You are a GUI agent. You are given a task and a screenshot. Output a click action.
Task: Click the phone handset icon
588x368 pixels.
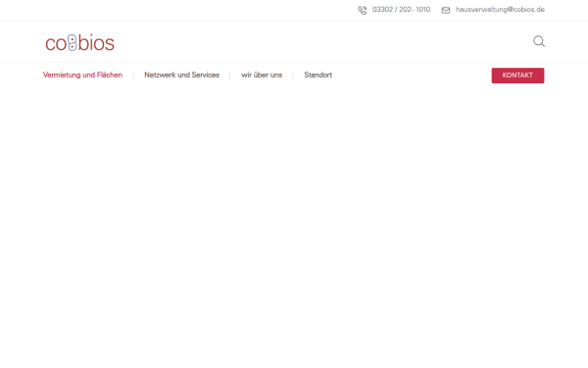click(363, 10)
